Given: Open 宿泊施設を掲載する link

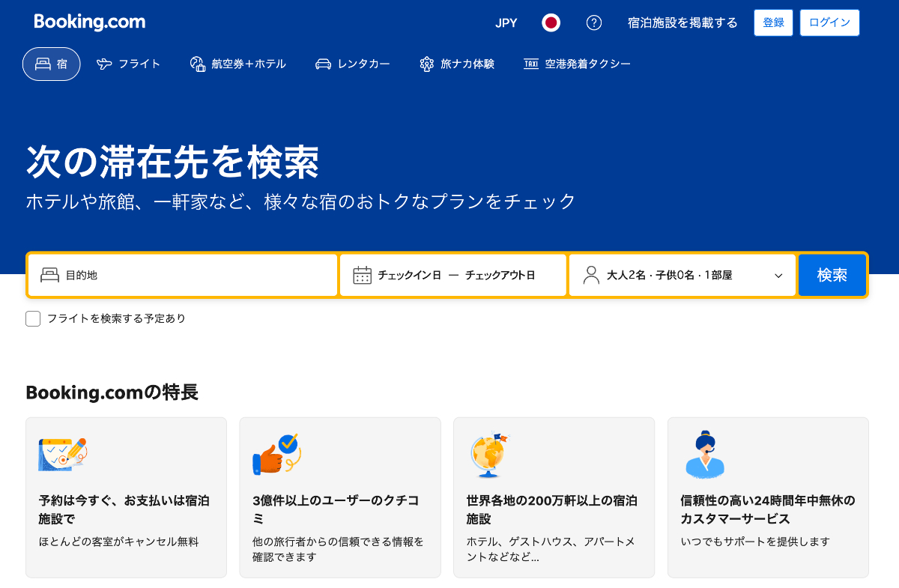Looking at the screenshot, I should click(x=682, y=22).
